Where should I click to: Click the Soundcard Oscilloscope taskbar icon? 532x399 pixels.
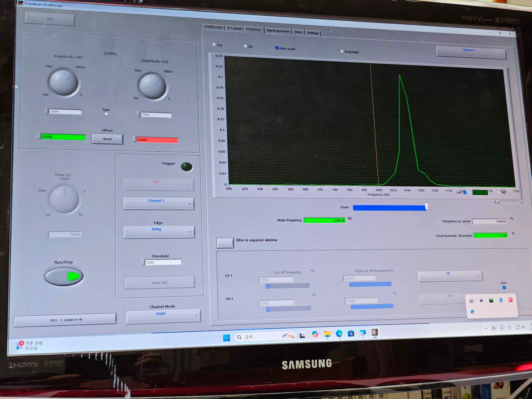(375, 332)
